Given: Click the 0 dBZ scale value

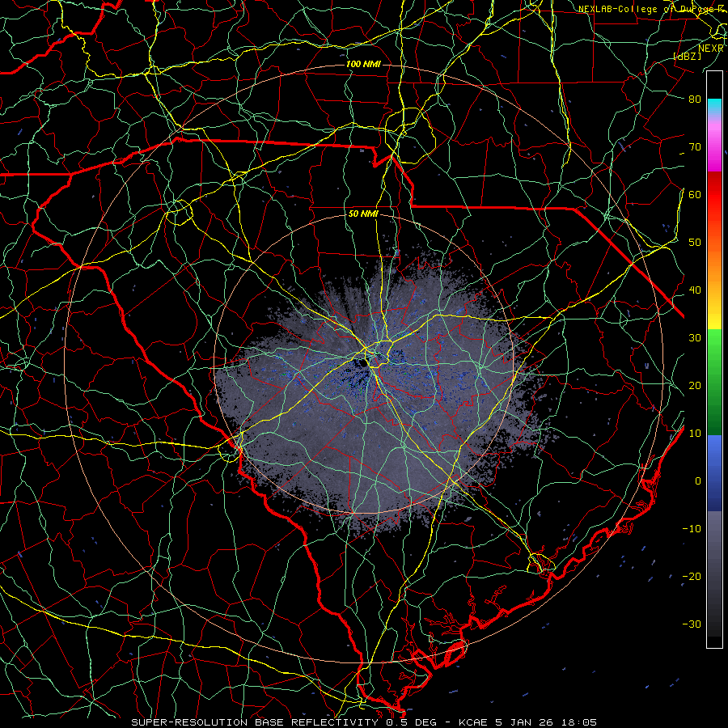Looking at the screenshot, I should (x=698, y=481).
